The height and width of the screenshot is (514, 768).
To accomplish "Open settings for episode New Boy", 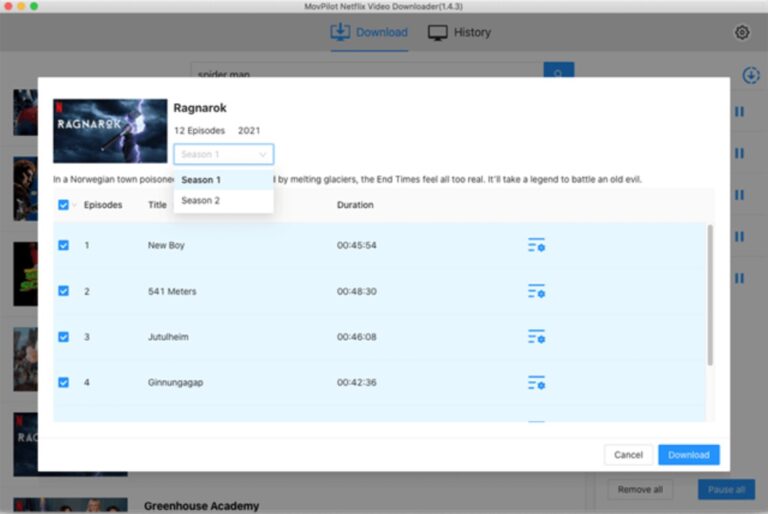I will pos(536,245).
